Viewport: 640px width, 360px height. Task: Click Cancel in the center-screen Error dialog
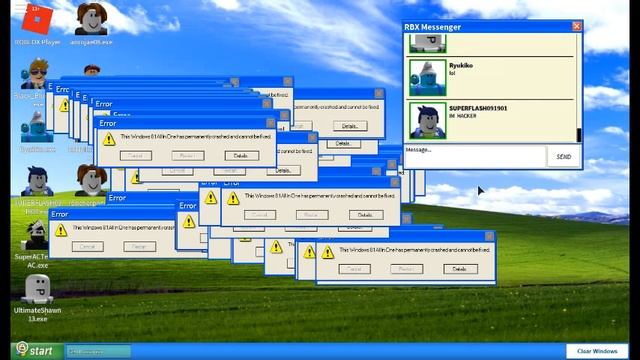tap(260, 215)
